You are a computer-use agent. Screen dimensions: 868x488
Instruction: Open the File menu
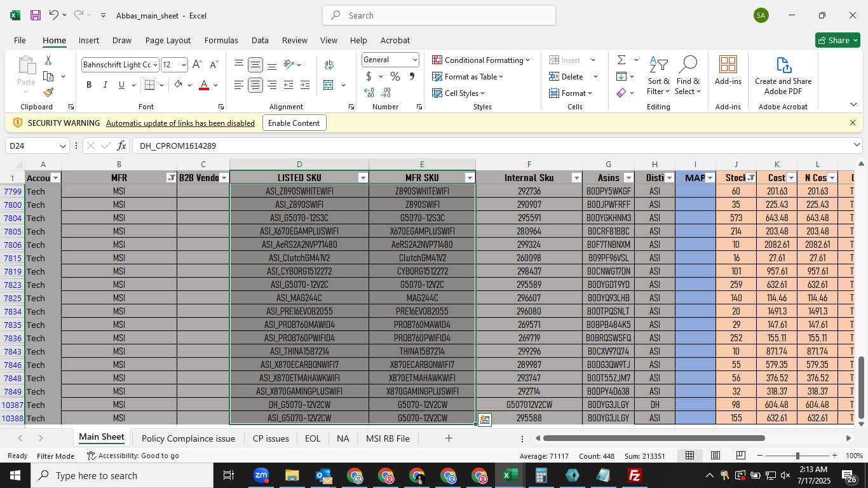click(20, 40)
